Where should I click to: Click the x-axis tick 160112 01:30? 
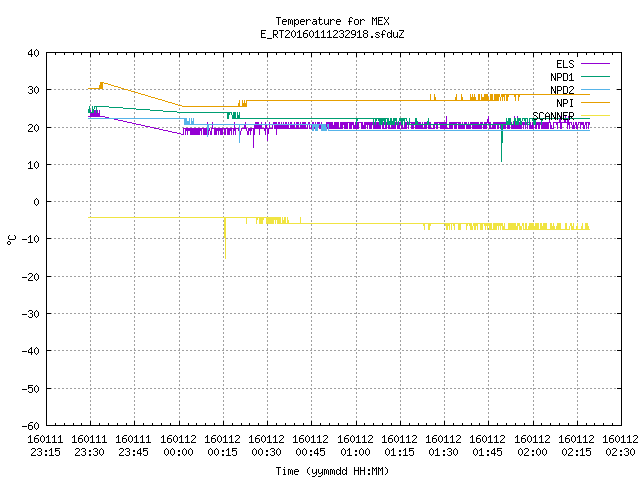(444, 446)
